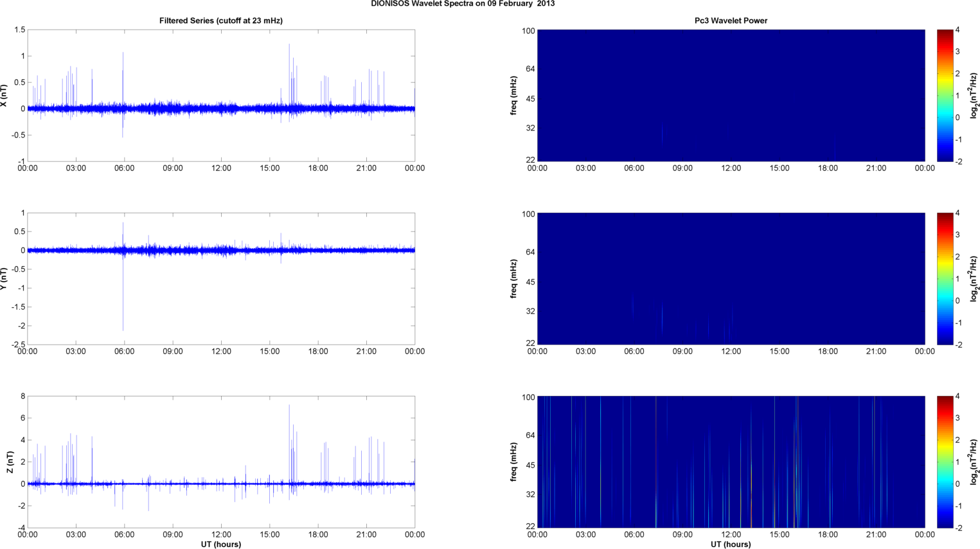This screenshot has height=549, width=980.
Task: Click the "-2" label on the bottom colorbar
Action: coord(958,528)
